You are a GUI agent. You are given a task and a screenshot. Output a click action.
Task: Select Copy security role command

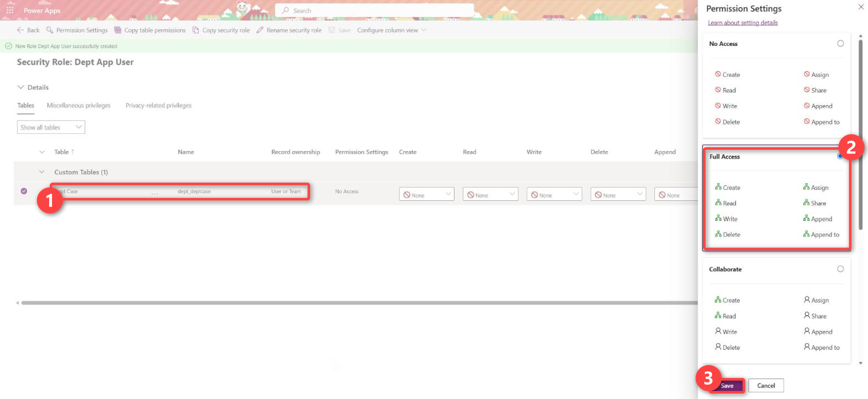coord(221,30)
